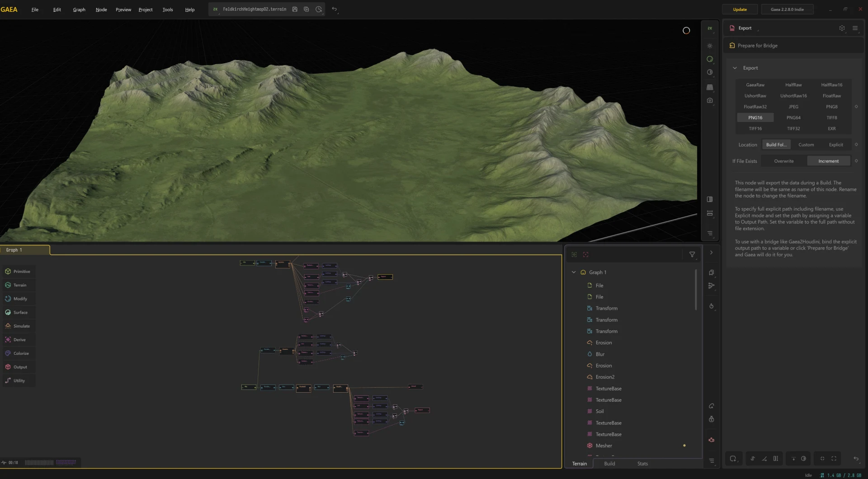Collapse the Export section chevron
Screen dimensions: 868x479
point(735,68)
